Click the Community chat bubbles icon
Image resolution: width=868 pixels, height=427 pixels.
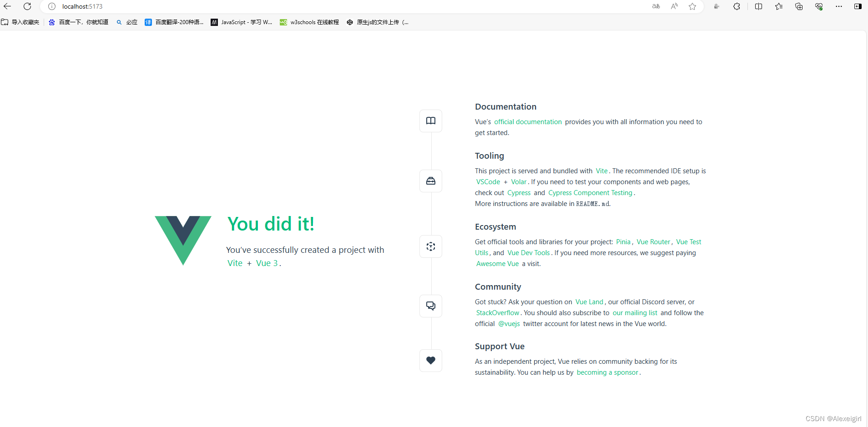[431, 306]
